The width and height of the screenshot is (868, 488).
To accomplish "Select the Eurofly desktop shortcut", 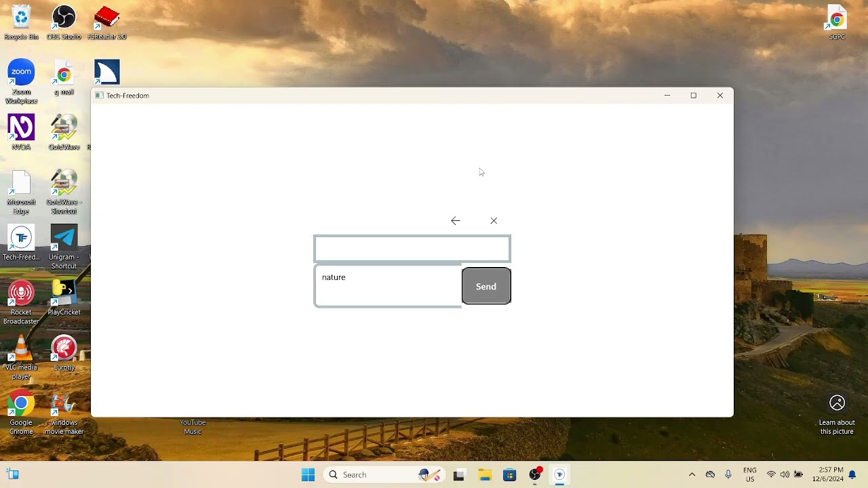I will [x=64, y=354].
